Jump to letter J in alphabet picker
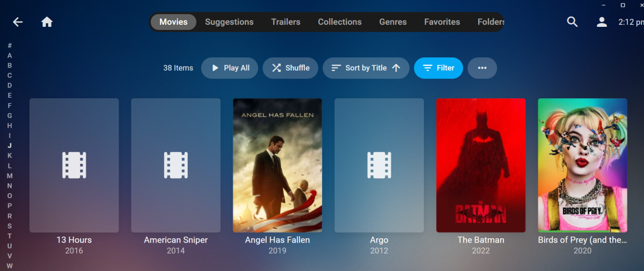Viewport: 644px width, 271px height. pyautogui.click(x=10, y=145)
